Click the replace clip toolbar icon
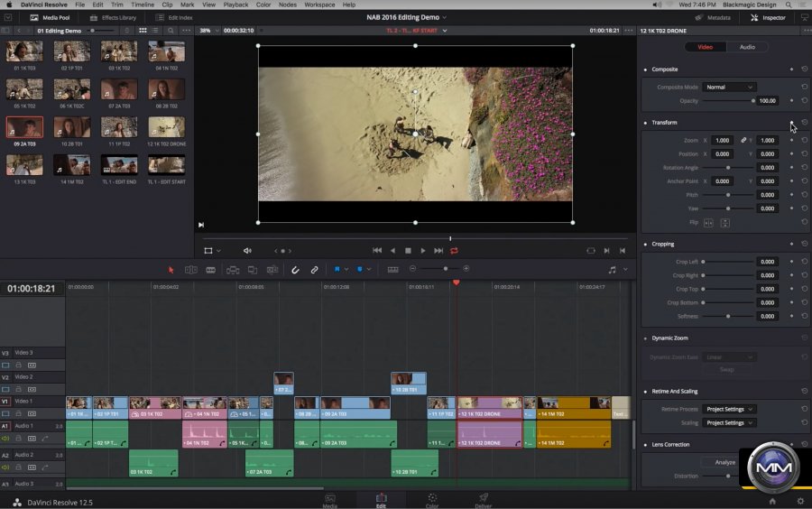The image size is (812, 509). tap(272, 270)
